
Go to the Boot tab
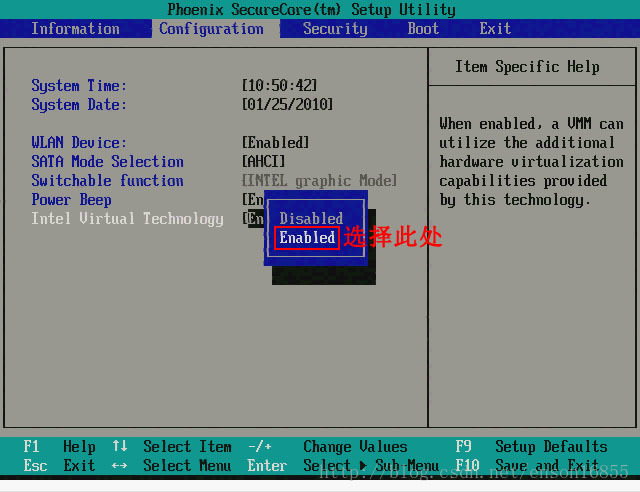[x=423, y=29]
